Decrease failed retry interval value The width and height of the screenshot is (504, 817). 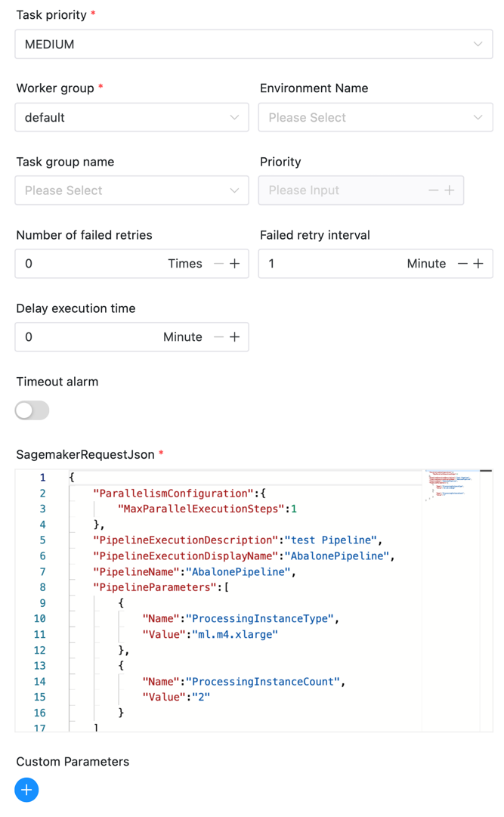(463, 264)
